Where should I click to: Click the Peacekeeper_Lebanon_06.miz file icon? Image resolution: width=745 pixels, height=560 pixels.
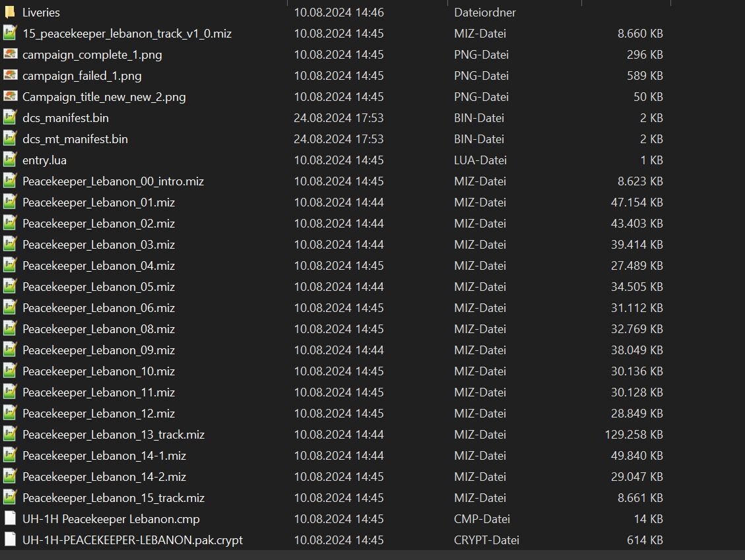[x=10, y=307]
